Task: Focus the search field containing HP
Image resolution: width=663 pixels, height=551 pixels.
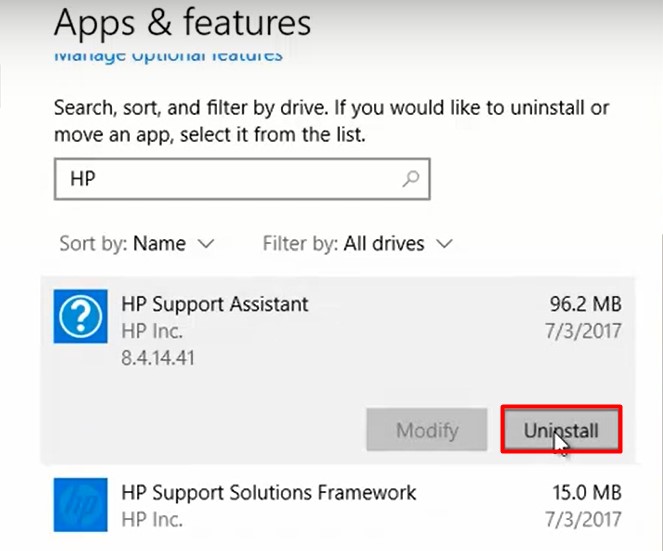Action: [230, 180]
